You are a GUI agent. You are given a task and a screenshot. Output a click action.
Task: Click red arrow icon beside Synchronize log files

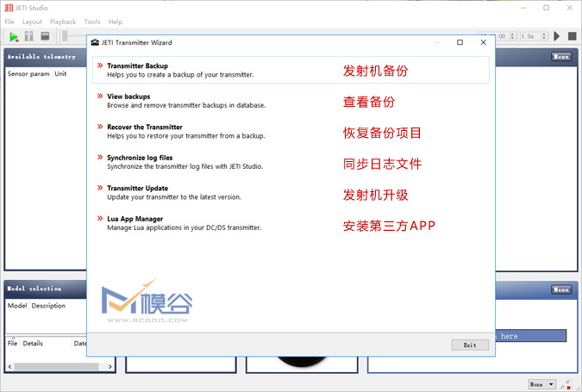tap(100, 158)
